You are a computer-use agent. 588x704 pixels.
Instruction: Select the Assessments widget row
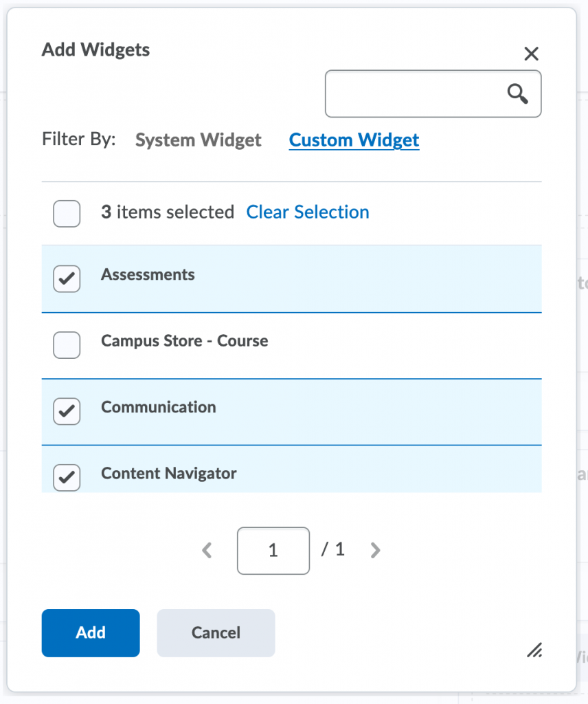coord(148,274)
